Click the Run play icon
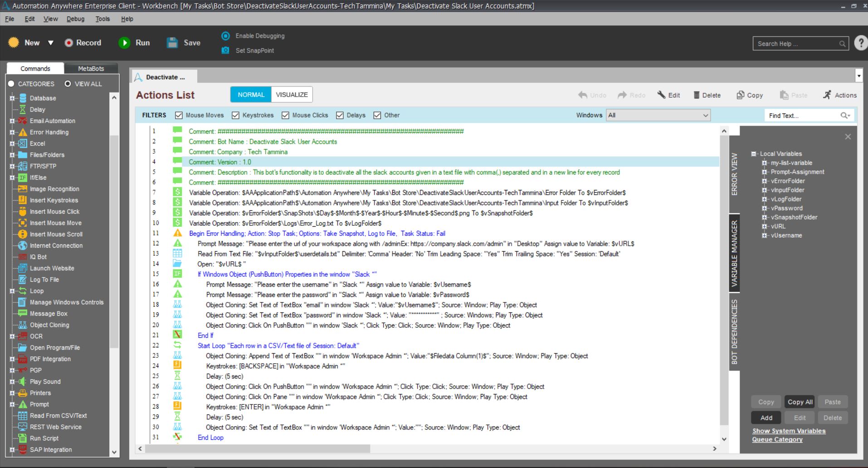 point(124,43)
